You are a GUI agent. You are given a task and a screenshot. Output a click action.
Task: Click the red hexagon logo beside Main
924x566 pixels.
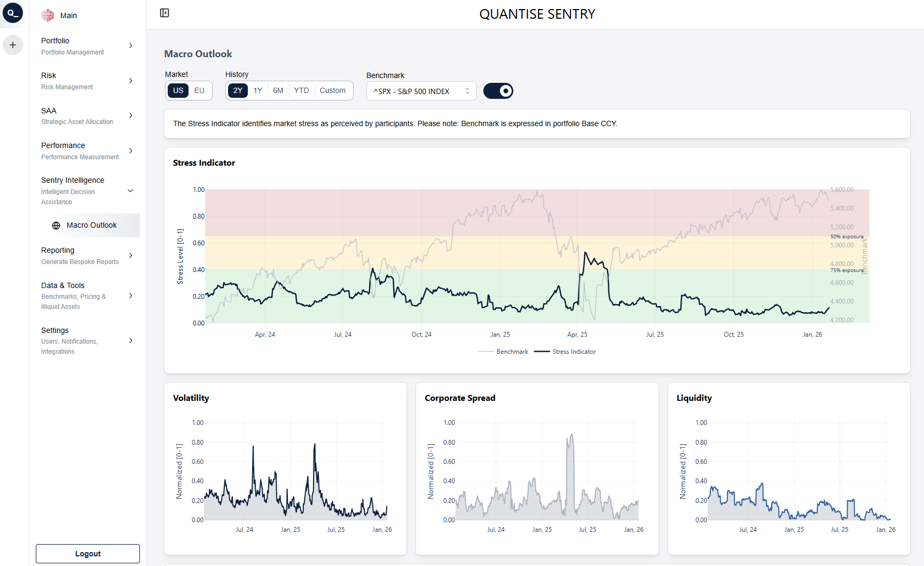tap(48, 15)
